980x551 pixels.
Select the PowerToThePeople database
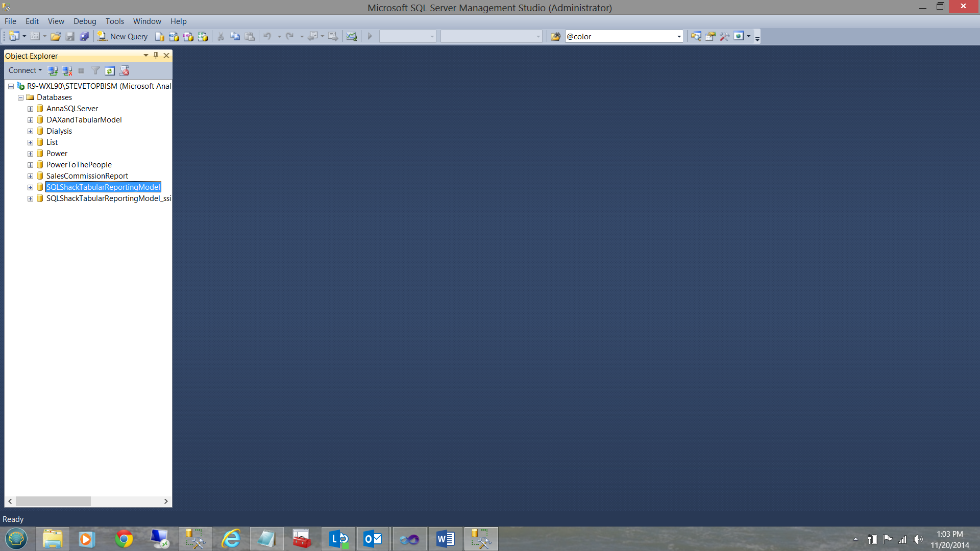click(x=79, y=165)
